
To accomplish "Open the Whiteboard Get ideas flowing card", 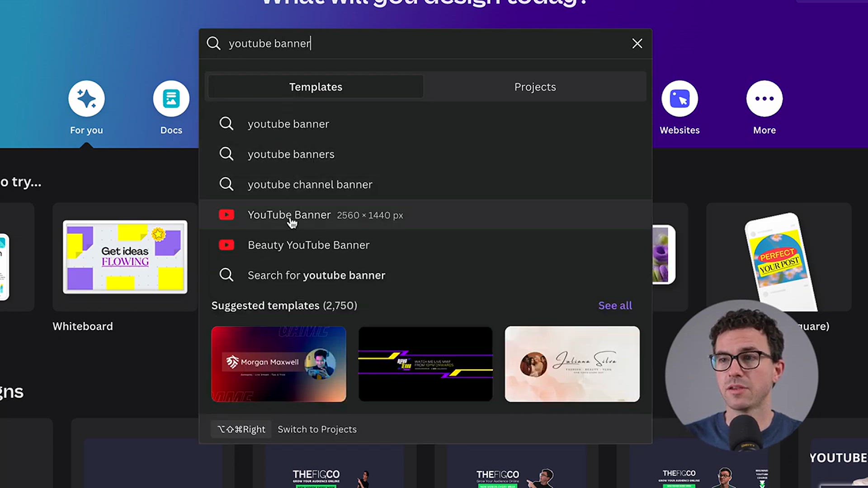I will [125, 257].
